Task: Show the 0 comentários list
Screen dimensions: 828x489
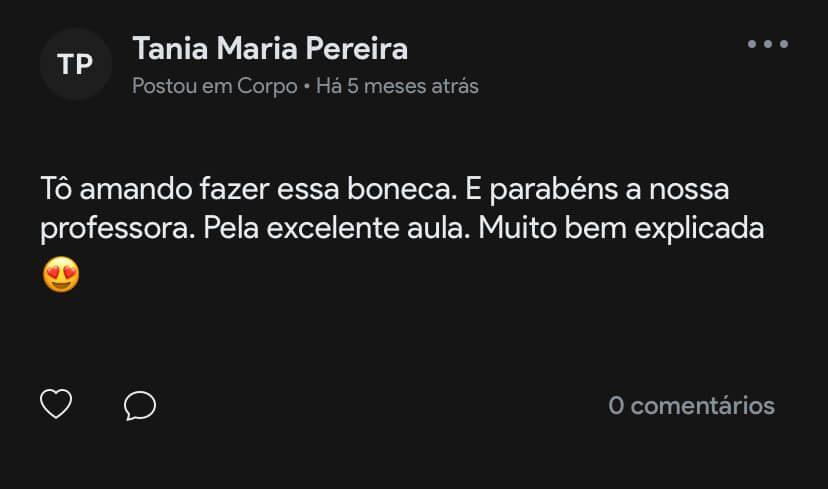Action: [x=691, y=406]
